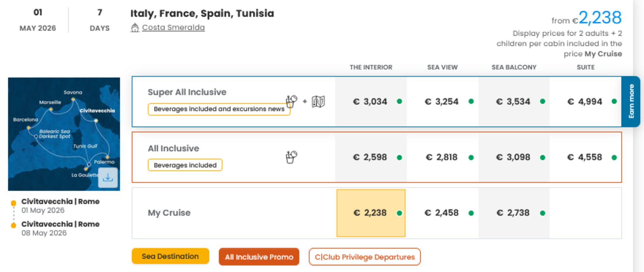Click the Super All Inclusive beverages icon
The width and height of the screenshot is (644, 272).
291,101
